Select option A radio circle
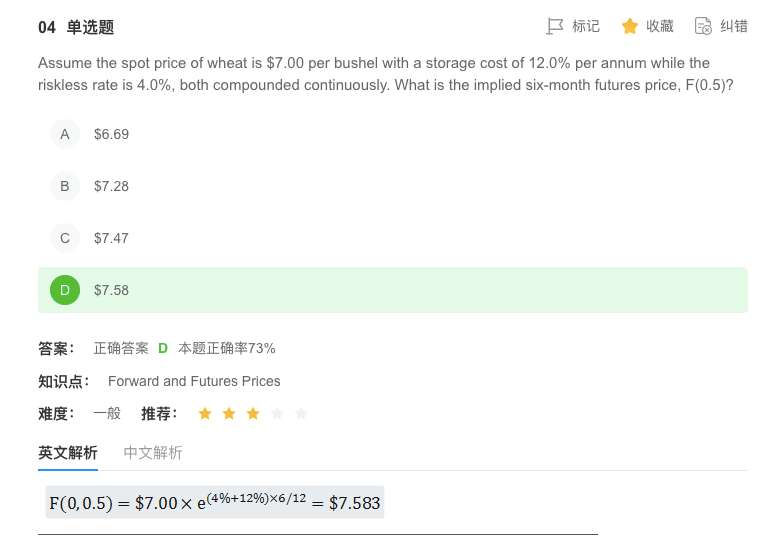Screen dimensions: 774x544 (65, 134)
